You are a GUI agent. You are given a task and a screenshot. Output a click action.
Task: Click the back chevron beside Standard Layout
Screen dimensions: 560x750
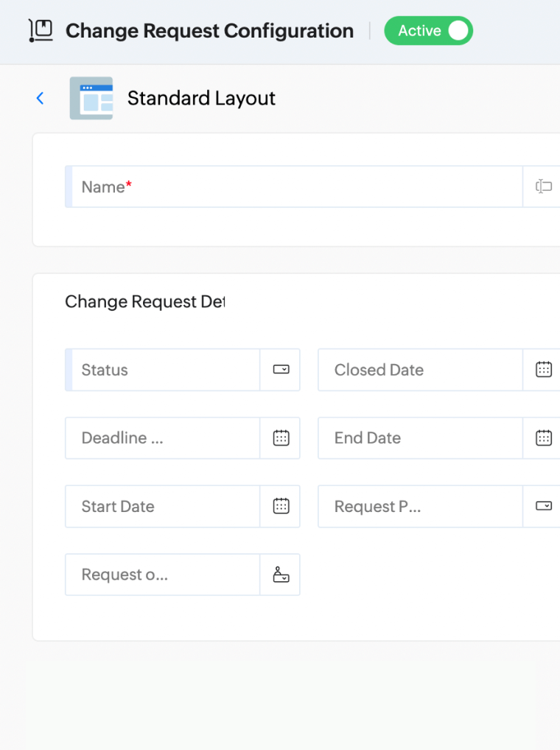click(x=40, y=97)
